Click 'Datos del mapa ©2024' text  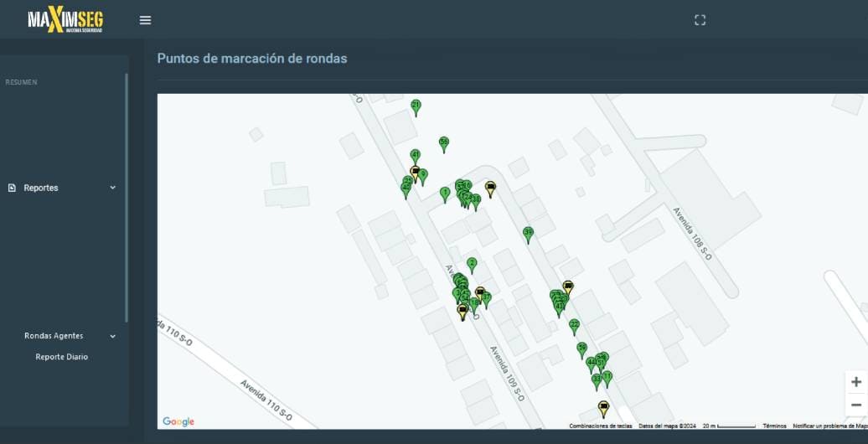[x=667, y=426]
